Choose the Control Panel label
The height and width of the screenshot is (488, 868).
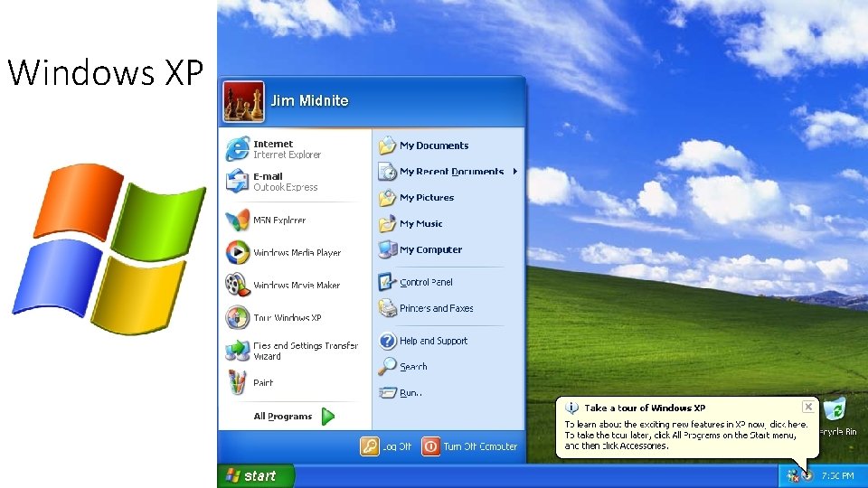426,282
